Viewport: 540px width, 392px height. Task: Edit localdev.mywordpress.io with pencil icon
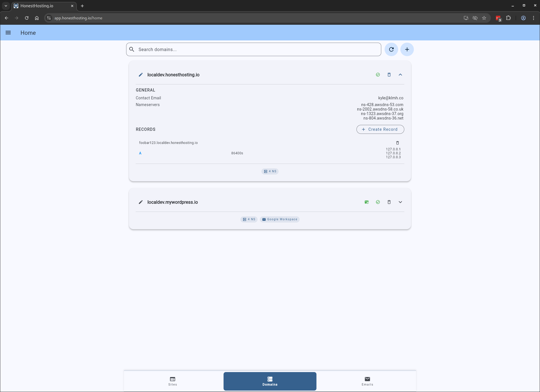pos(141,202)
